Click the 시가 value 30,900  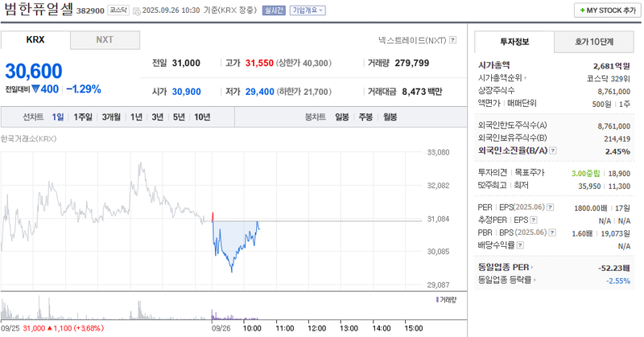coord(187,92)
